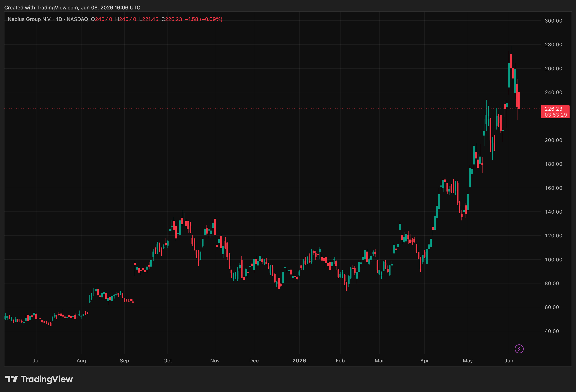576x392 pixels.
Task: Click the -1.58 (-0.69%) change value
Action: [x=204, y=19]
